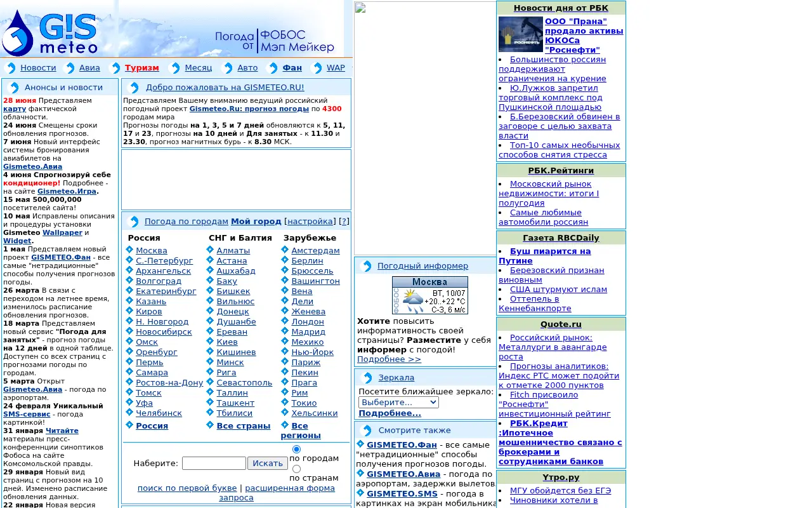Viewport: 812px width, 508px height.
Task: Open the Месяц forecast menu item
Action: coord(199,68)
